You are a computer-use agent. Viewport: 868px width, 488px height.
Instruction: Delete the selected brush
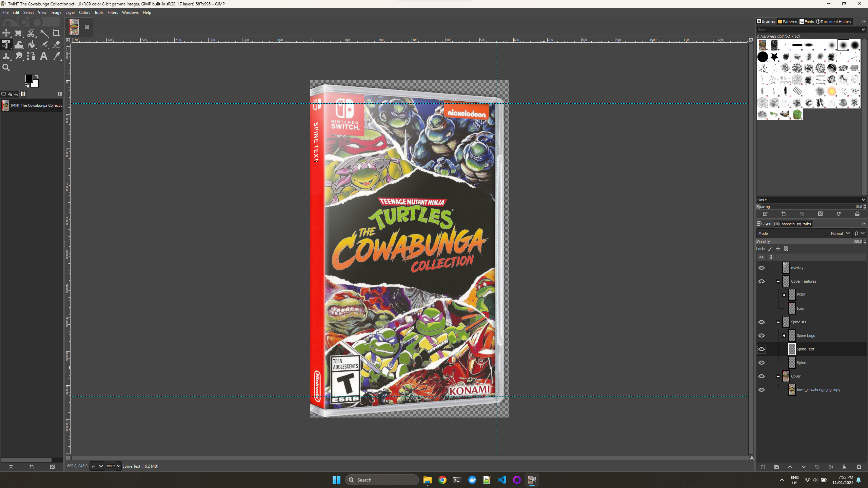pyautogui.click(x=820, y=214)
